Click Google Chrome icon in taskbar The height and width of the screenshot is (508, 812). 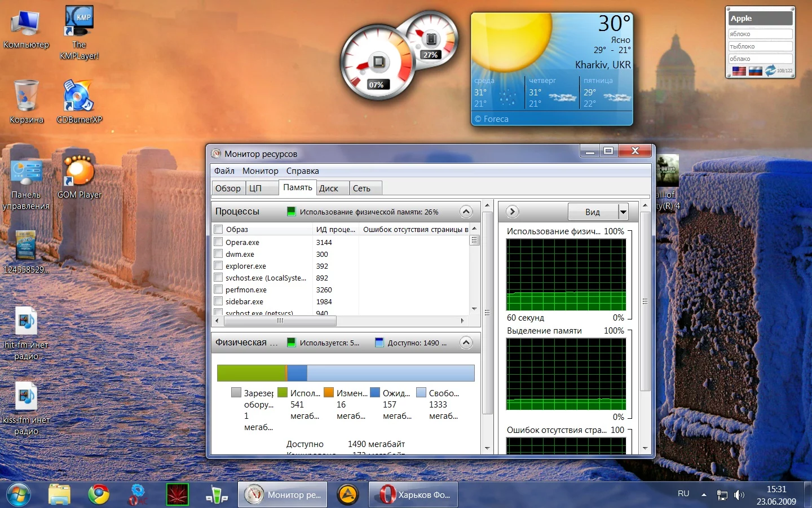click(99, 494)
